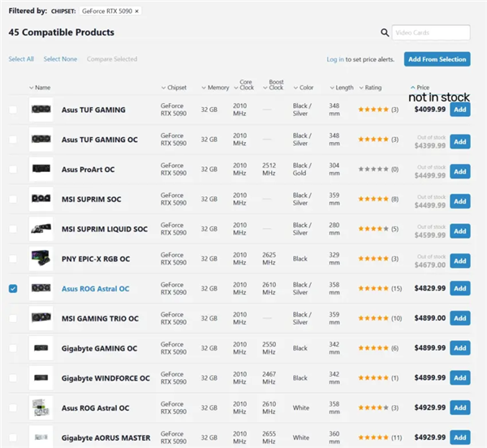Add the MSI SUPRIM LIQUID SOC card
Image resolution: width=487 pixels, height=448 pixels.
[x=460, y=231]
